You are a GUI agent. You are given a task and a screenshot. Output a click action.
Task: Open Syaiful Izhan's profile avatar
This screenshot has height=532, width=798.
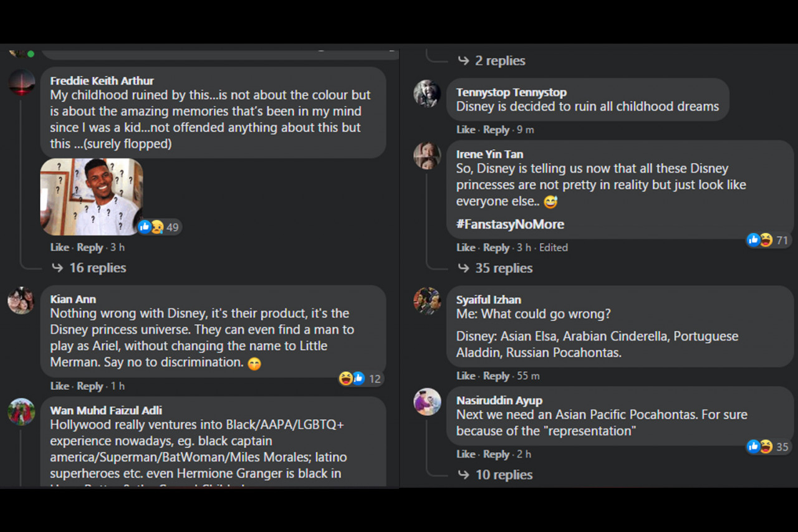(427, 301)
